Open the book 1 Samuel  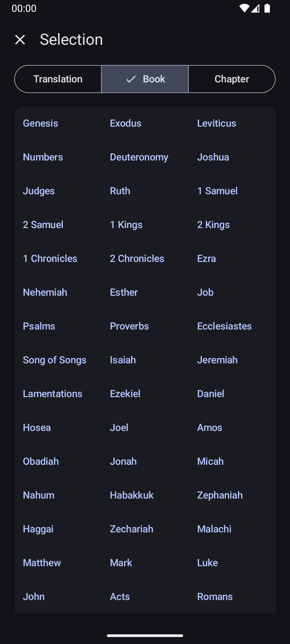217,191
